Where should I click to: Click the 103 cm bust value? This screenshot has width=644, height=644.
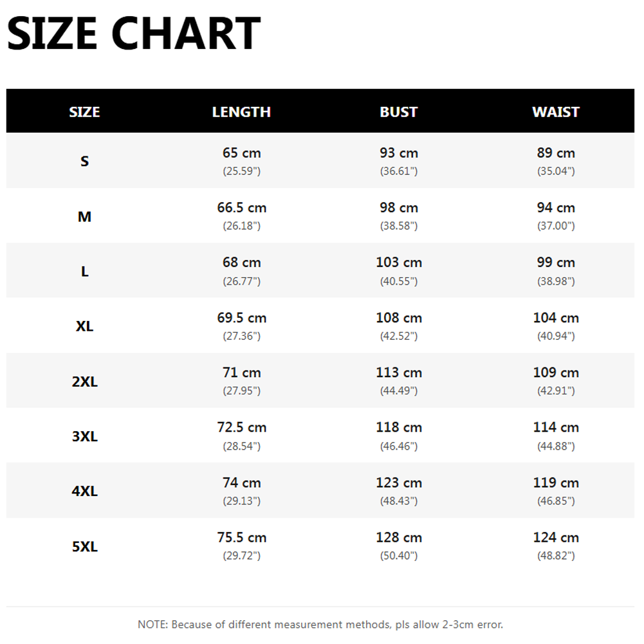point(399,262)
